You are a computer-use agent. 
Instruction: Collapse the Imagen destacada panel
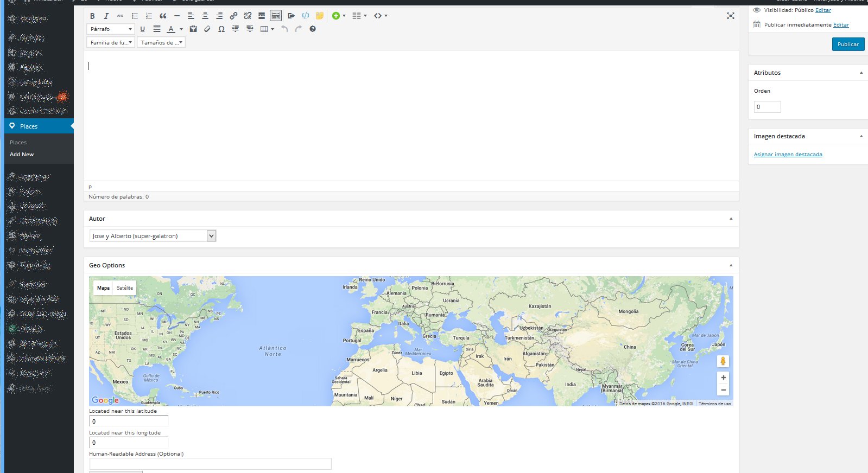(861, 136)
